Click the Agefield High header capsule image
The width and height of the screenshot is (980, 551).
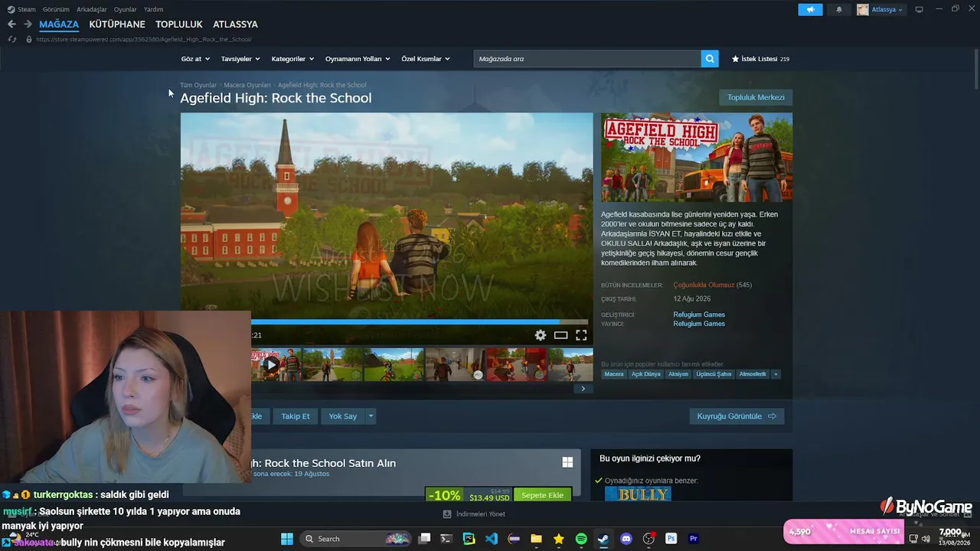[697, 158]
